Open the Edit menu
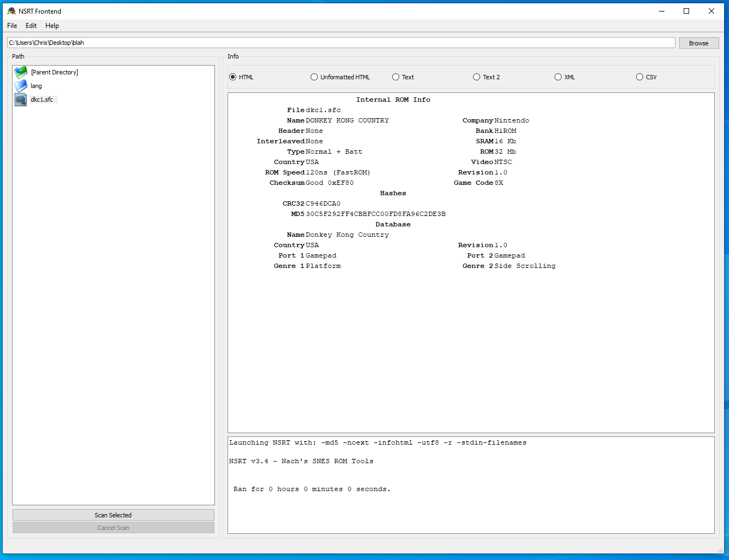 [31, 26]
